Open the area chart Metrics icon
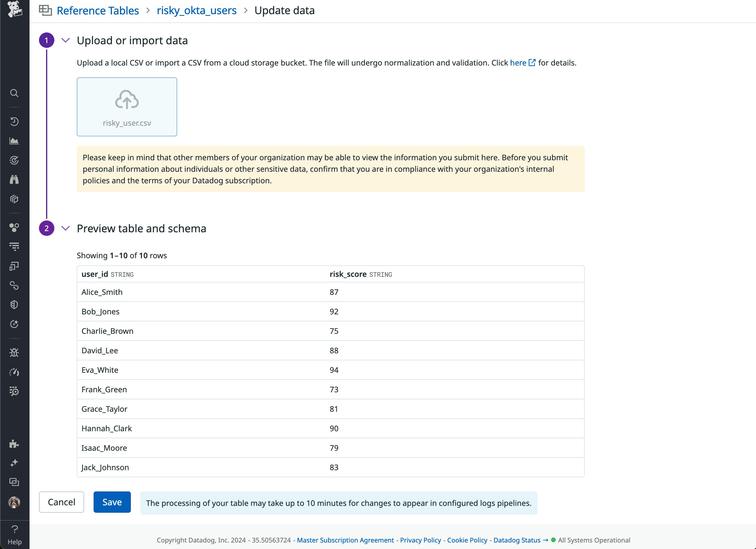 [14, 140]
